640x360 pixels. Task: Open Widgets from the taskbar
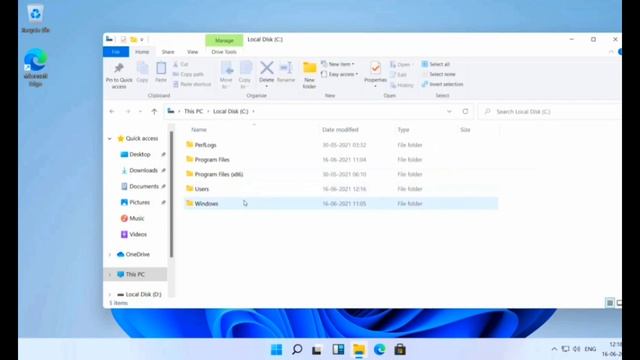[x=338, y=350]
